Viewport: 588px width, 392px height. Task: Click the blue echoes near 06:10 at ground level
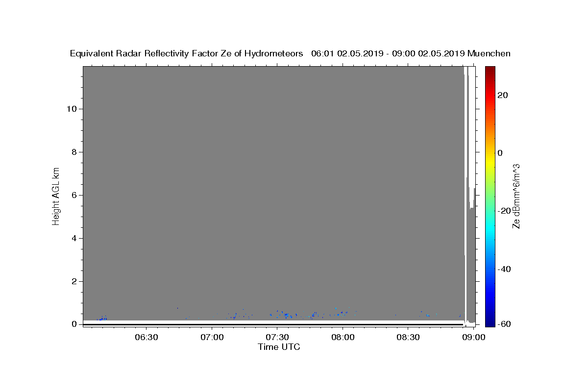[102, 318]
